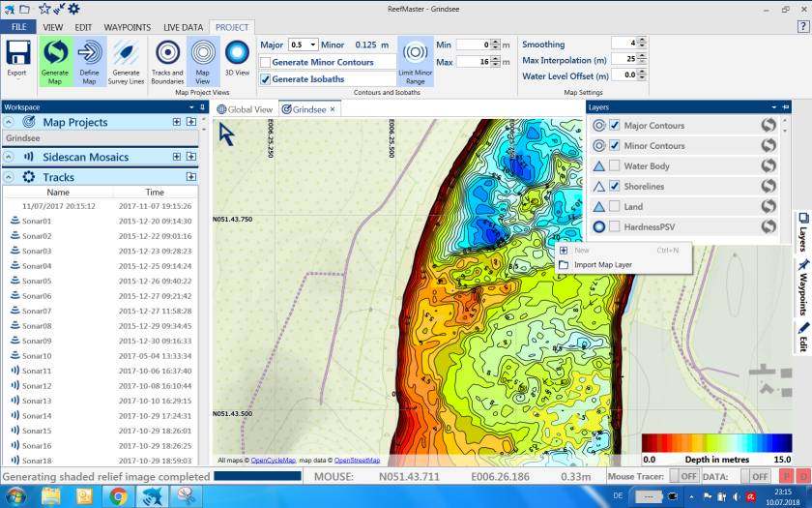Viewport: 812px width, 508px height.
Task: Toggle Shorelines layer checkbox
Action: coord(614,186)
